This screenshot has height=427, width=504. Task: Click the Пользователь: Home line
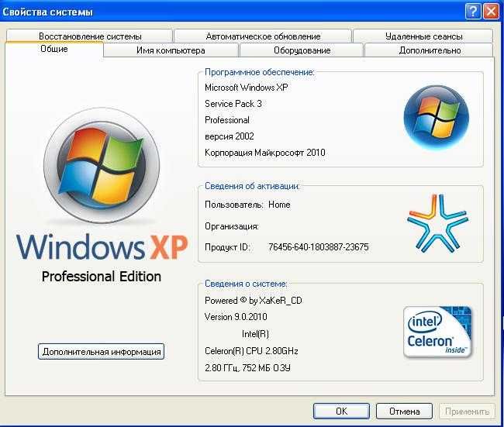pos(247,205)
